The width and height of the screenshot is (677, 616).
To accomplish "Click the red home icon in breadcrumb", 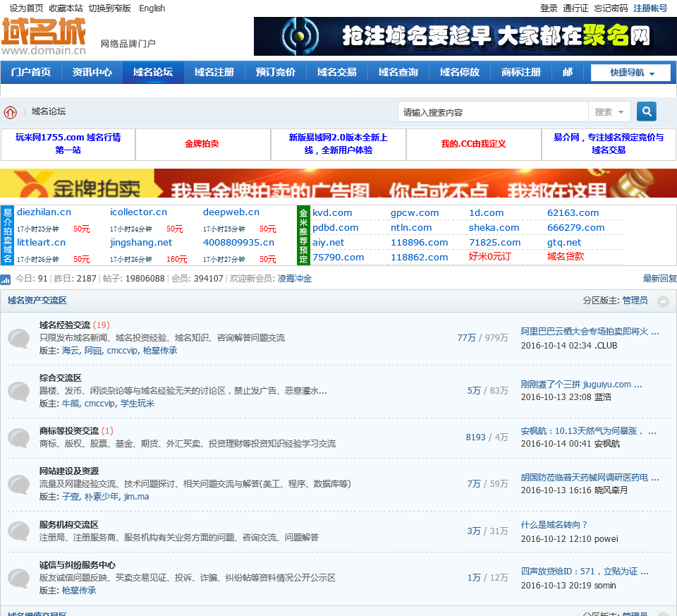I will (11, 112).
